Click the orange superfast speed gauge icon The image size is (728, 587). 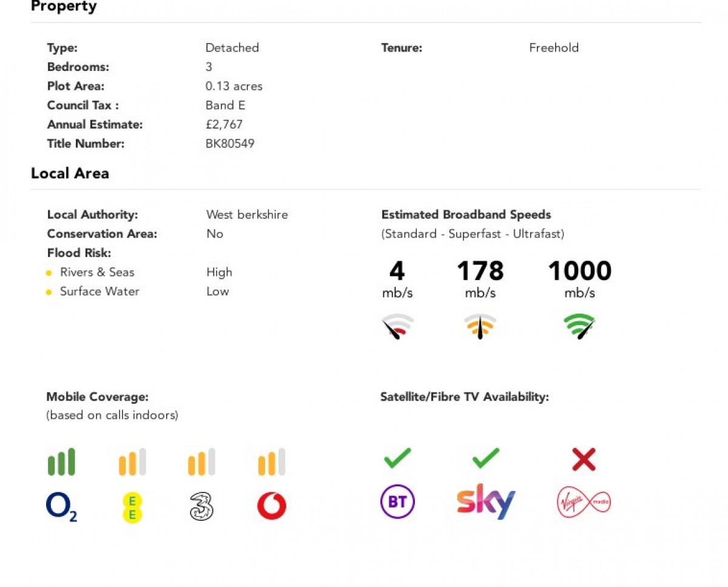pos(480,326)
